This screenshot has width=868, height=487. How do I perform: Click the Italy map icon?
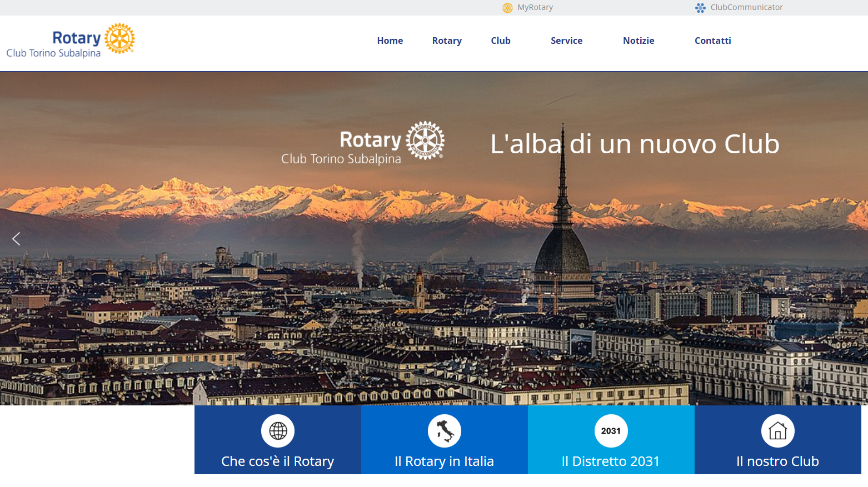point(445,431)
